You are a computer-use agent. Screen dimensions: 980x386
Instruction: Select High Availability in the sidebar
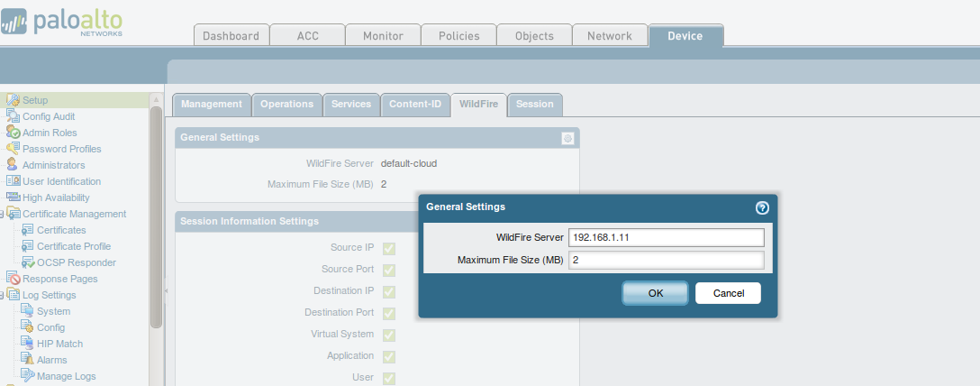click(56, 198)
